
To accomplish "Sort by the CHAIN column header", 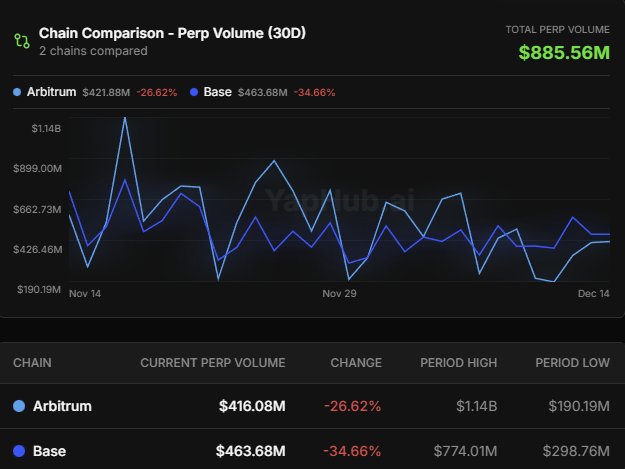I will [32, 363].
